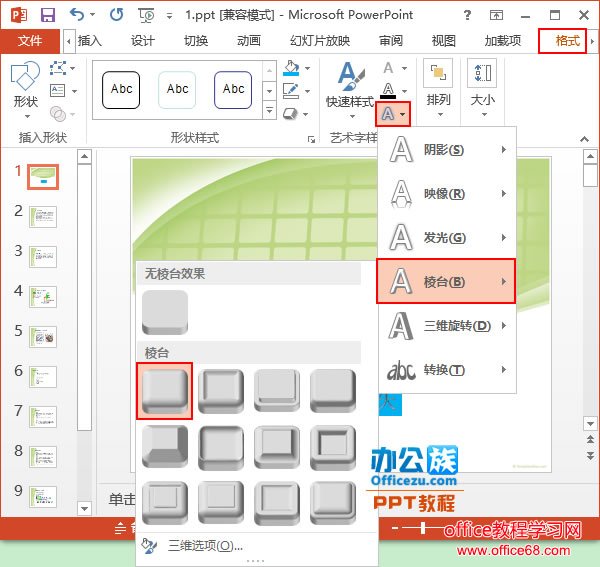This screenshot has width=600, height=567.
Task: Expand shape styles gallery More button
Action: 269,111
